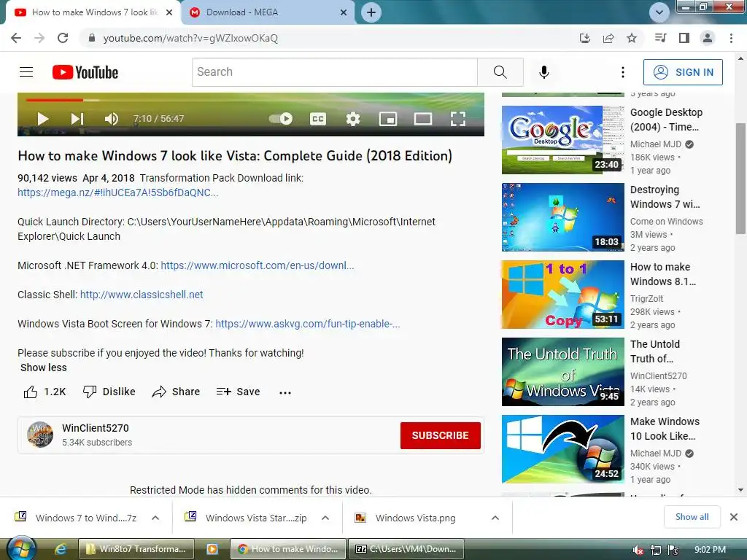Open the player settings gear

[x=352, y=119]
